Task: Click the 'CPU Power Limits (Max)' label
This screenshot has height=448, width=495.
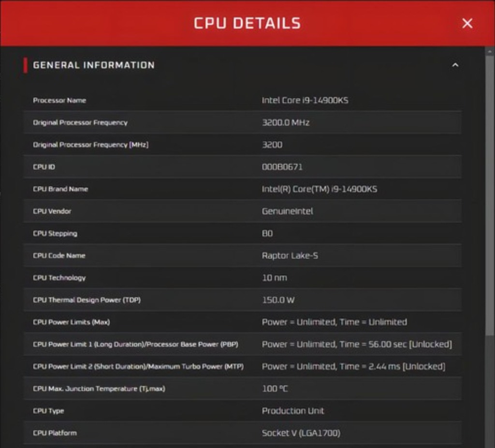Action: coord(72,322)
